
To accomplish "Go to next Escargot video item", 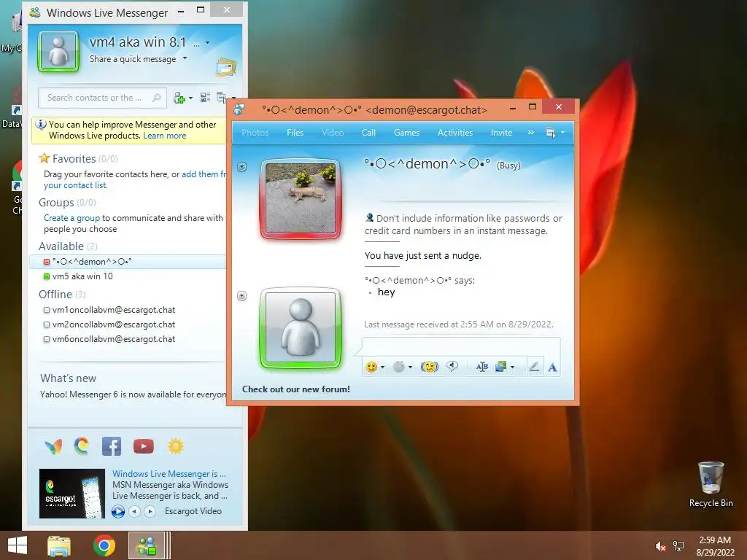I will 150,511.
